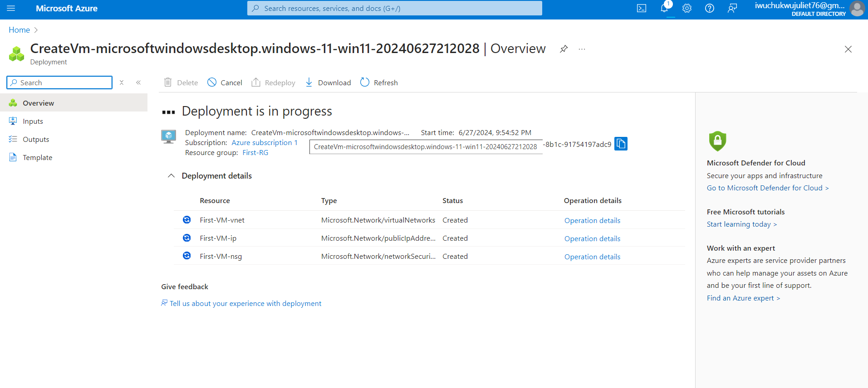Click the Microsoft.Network/virtualNetworks type cell
The image size is (868, 388).
click(x=378, y=220)
